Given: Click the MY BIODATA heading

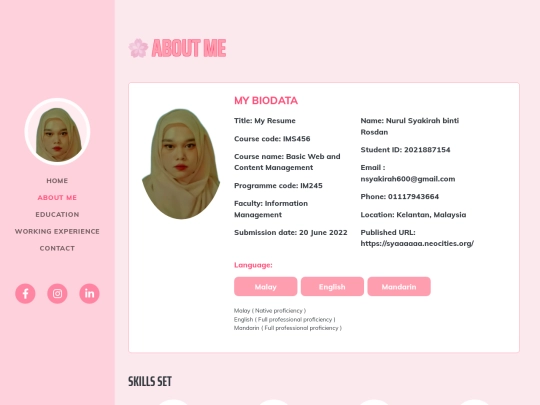Looking at the screenshot, I should click(266, 101).
